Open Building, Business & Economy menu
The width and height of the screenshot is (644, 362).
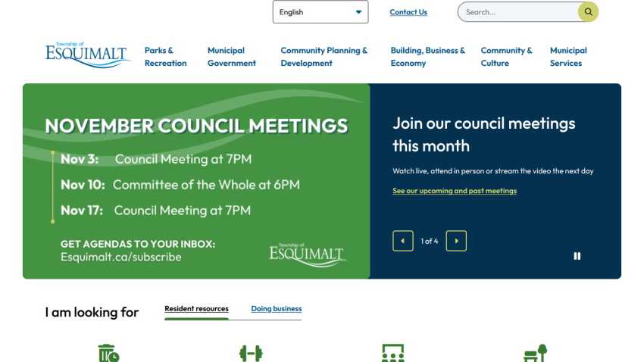point(427,57)
